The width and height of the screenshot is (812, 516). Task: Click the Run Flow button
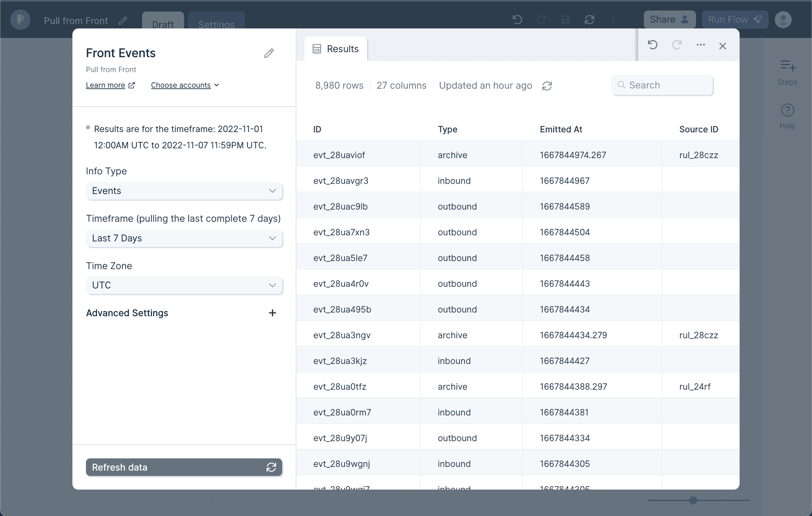pos(735,20)
